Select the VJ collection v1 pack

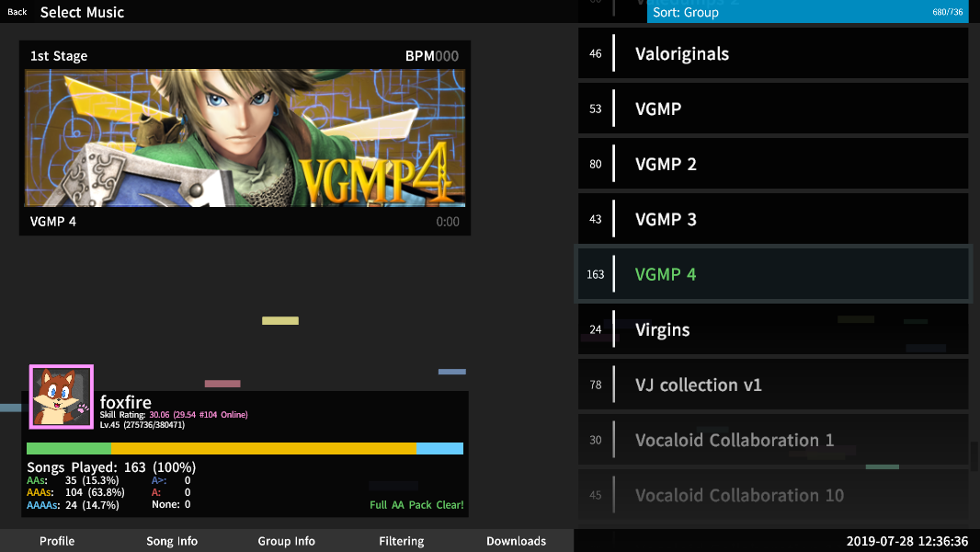pyautogui.click(x=773, y=385)
